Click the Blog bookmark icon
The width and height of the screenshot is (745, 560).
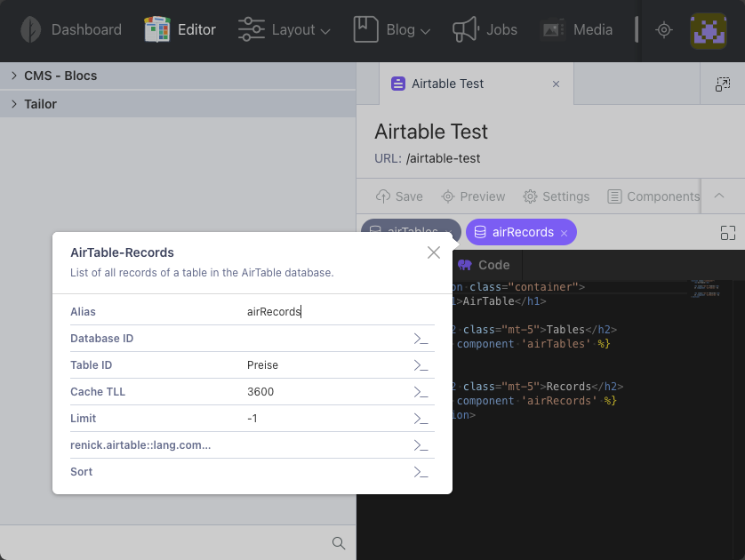click(365, 29)
